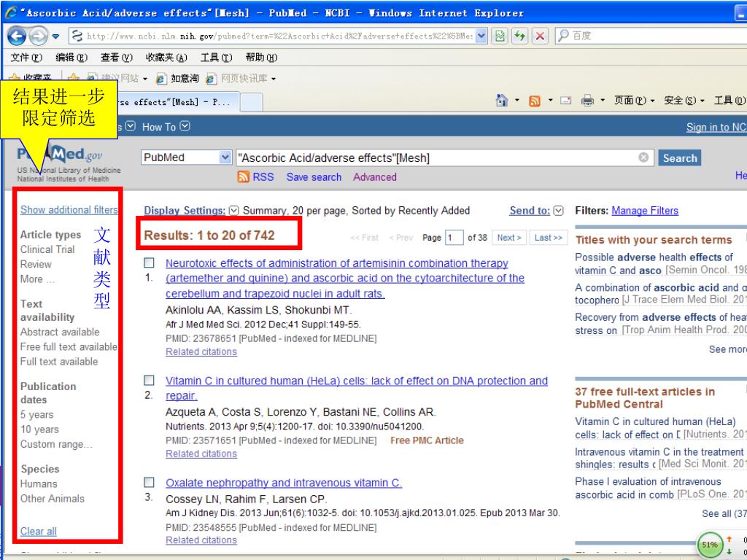
Task: Click the page number input field
Action: point(454,237)
